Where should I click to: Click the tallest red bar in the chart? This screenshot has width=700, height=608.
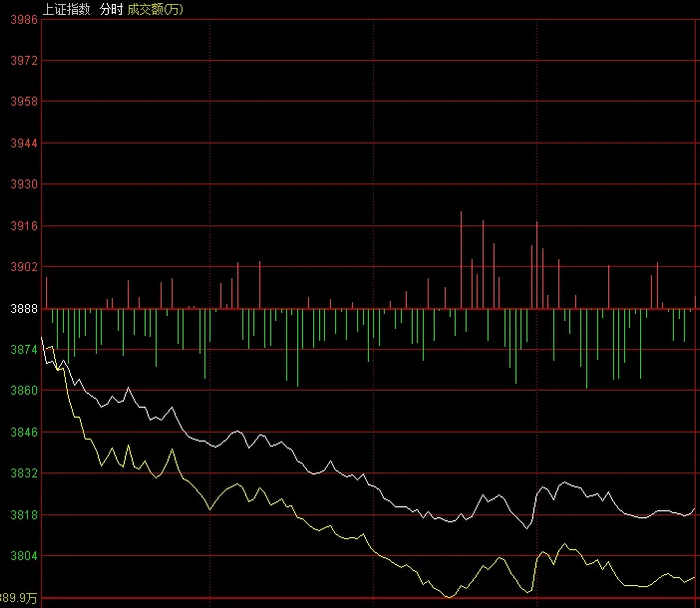(x=461, y=260)
